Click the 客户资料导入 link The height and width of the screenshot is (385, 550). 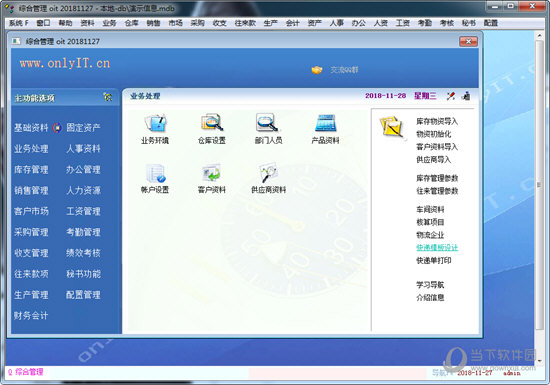click(x=437, y=147)
